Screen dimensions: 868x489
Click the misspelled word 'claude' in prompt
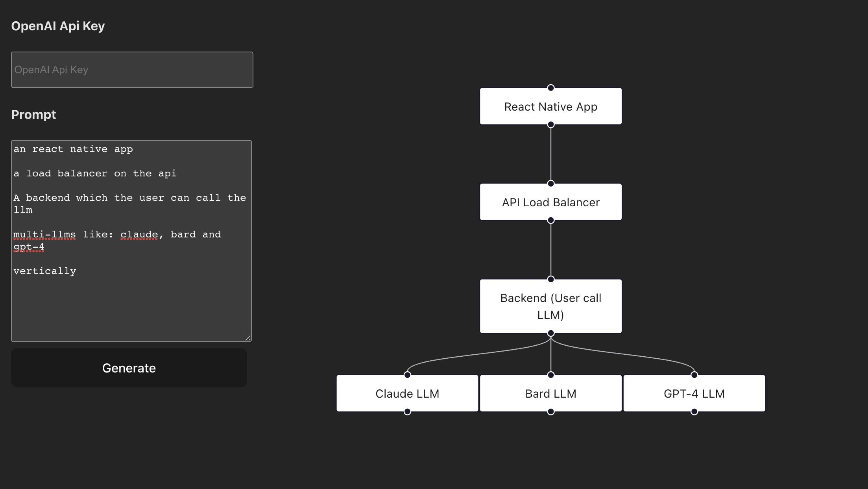tap(139, 235)
